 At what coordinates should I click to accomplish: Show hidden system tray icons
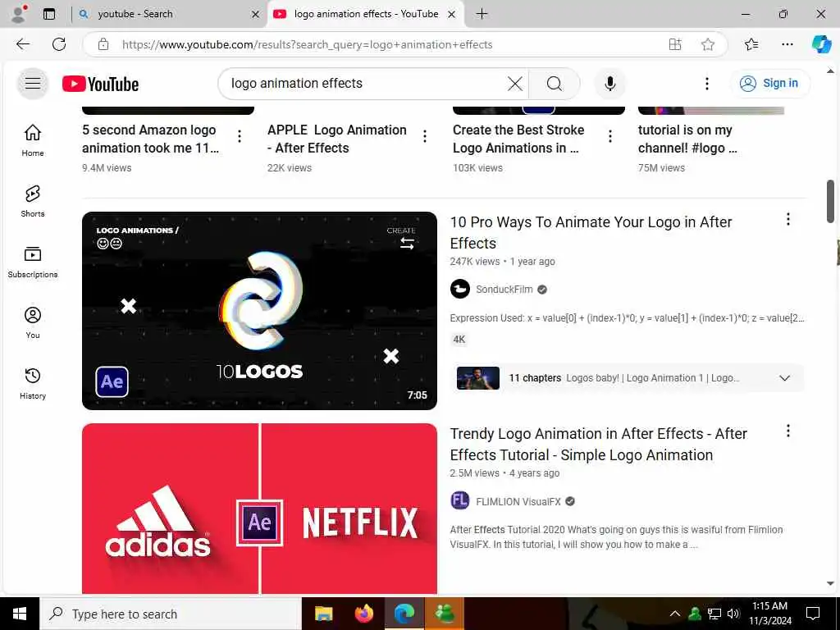click(675, 614)
